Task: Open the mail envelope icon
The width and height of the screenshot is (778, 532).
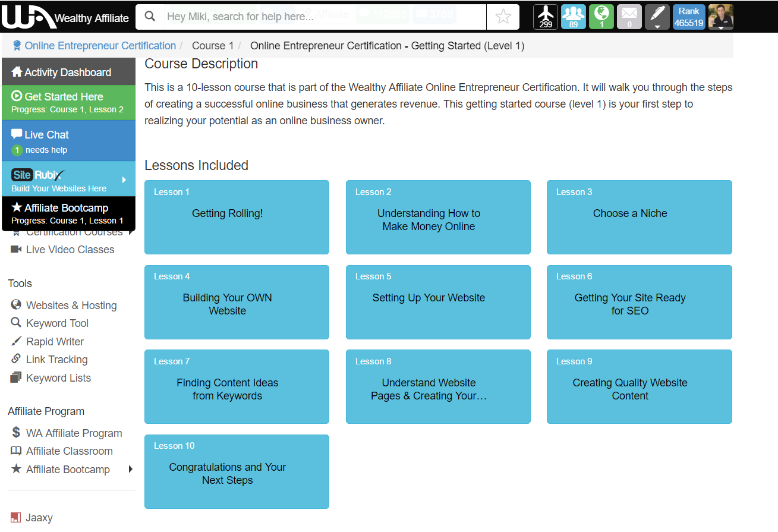Action: 629,17
